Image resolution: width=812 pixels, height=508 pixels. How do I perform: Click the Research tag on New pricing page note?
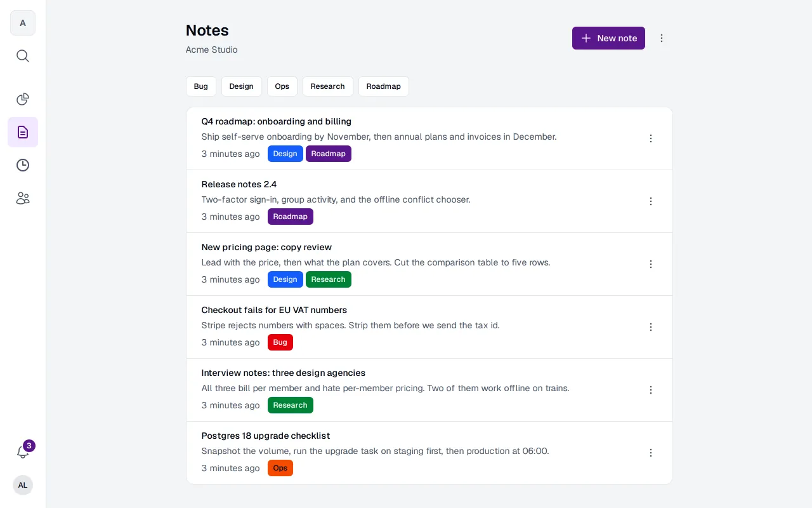coord(329,279)
